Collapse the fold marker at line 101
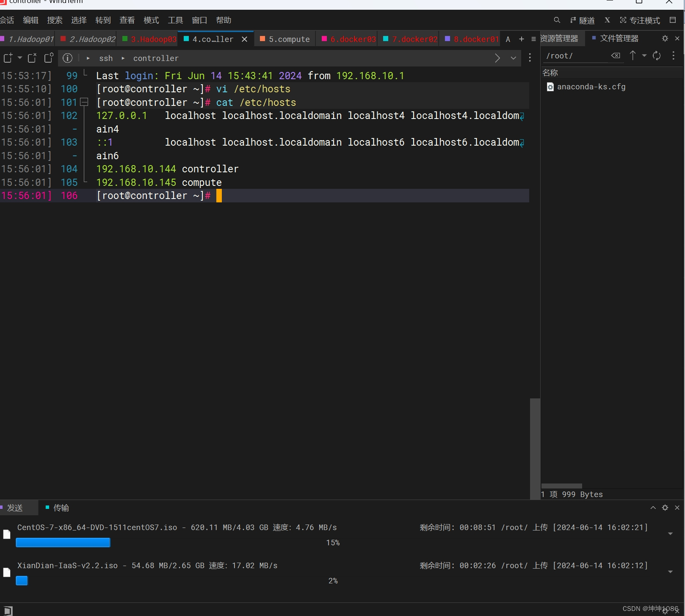Image resolution: width=685 pixels, height=616 pixels. 84,102
